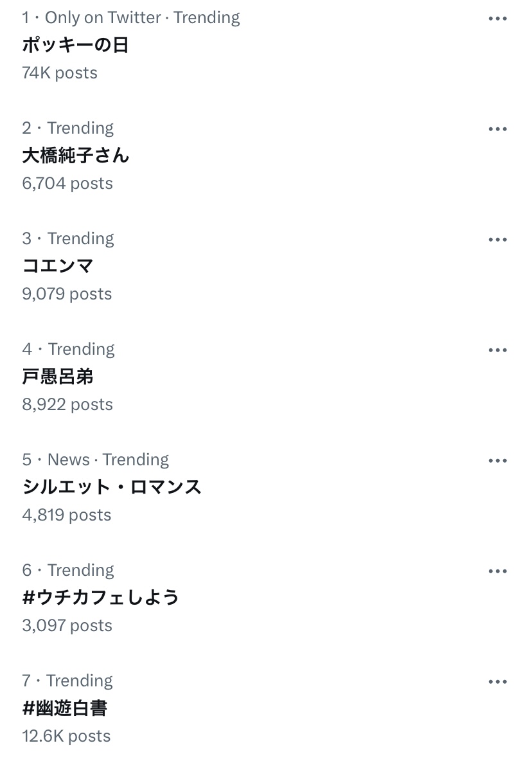Screen dimensions: 532x768
Task: Open the ポッキーの日 trending topic
Action: [x=76, y=45]
